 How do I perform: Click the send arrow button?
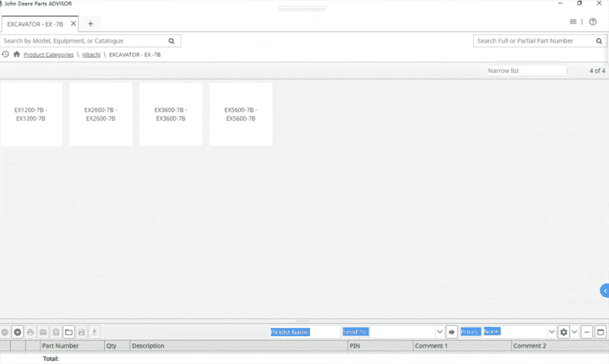click(x=451, y=332)
